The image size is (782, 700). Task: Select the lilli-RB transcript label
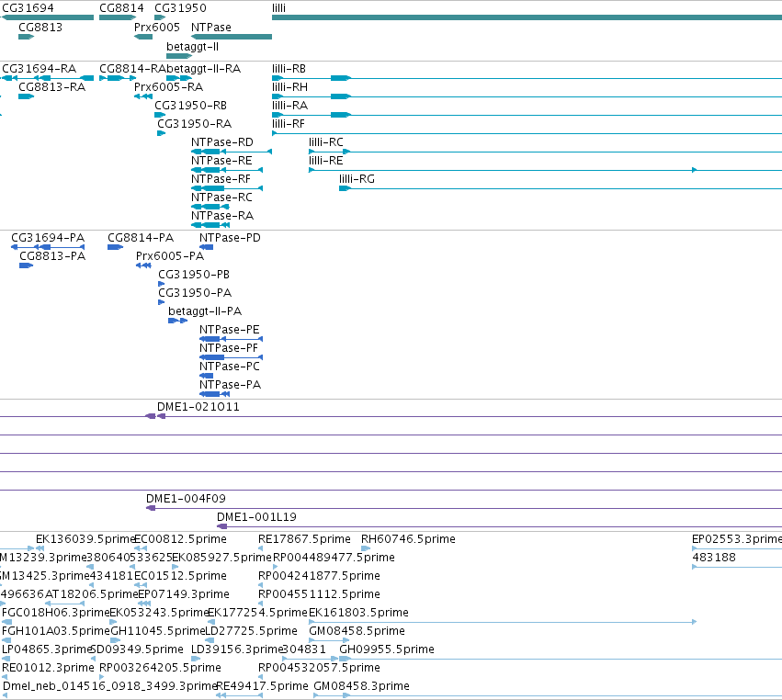click(289, 68)
